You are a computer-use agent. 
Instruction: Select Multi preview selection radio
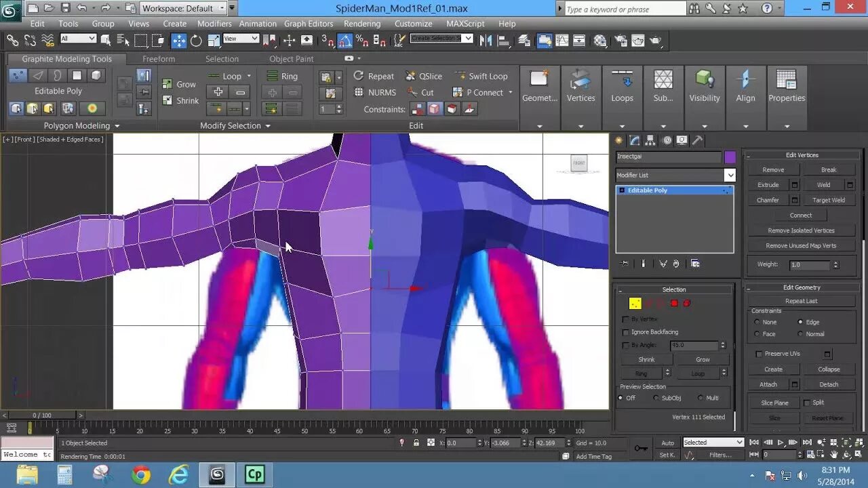[x=700, y=398]
